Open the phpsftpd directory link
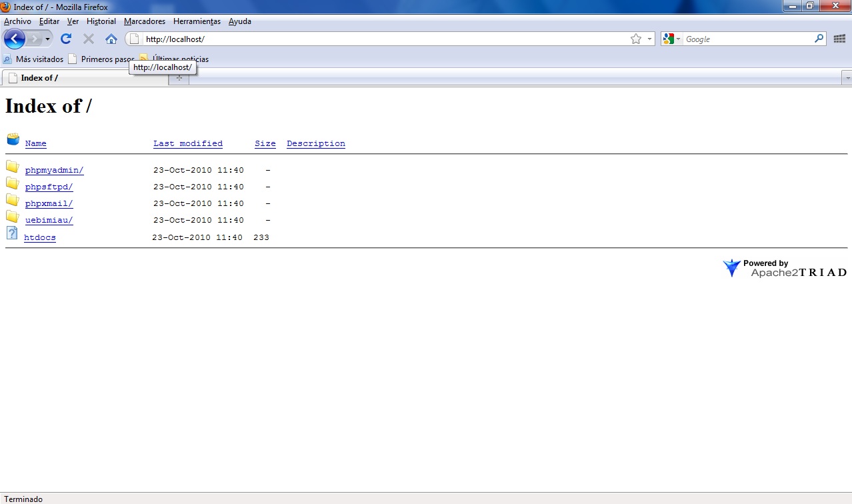 click(x=47, y=187)
